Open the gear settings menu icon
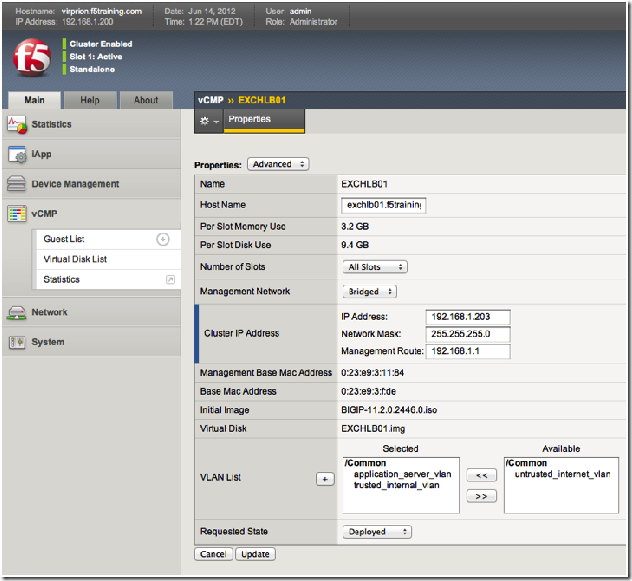 click(x=207, y=120)
